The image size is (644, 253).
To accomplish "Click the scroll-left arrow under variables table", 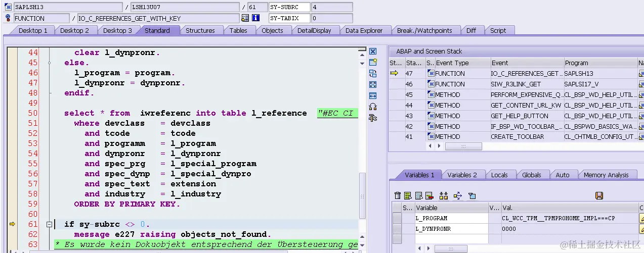I will click(x=420, y=249).
